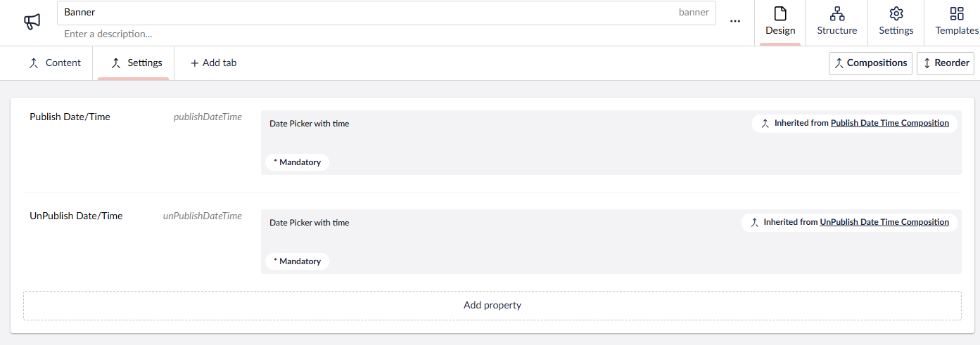
Task: Click the inherited icon on Publish Date row
Action: click(x=765, y=124)
